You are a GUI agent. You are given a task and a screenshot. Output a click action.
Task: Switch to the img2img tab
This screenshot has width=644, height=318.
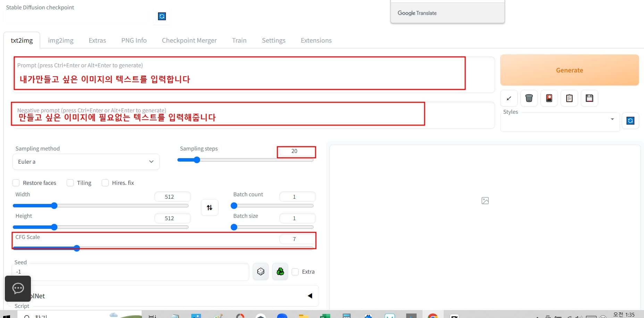[60, 40]
